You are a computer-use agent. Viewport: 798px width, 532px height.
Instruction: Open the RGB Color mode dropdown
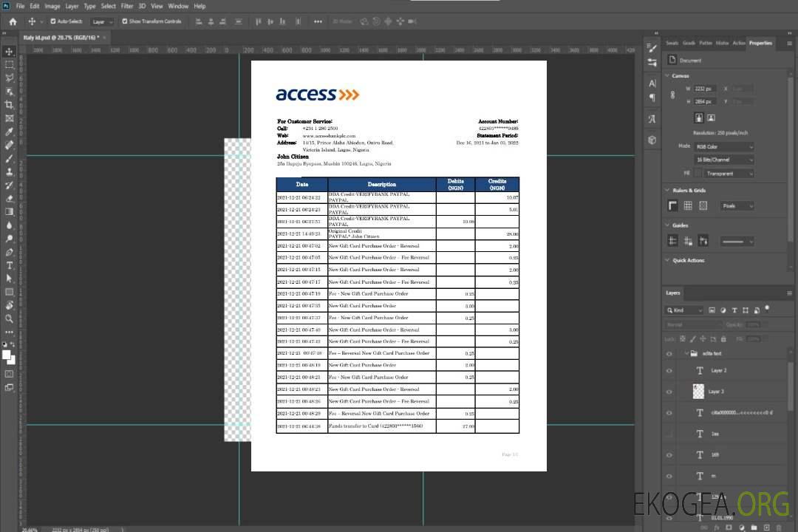point(724,146)
